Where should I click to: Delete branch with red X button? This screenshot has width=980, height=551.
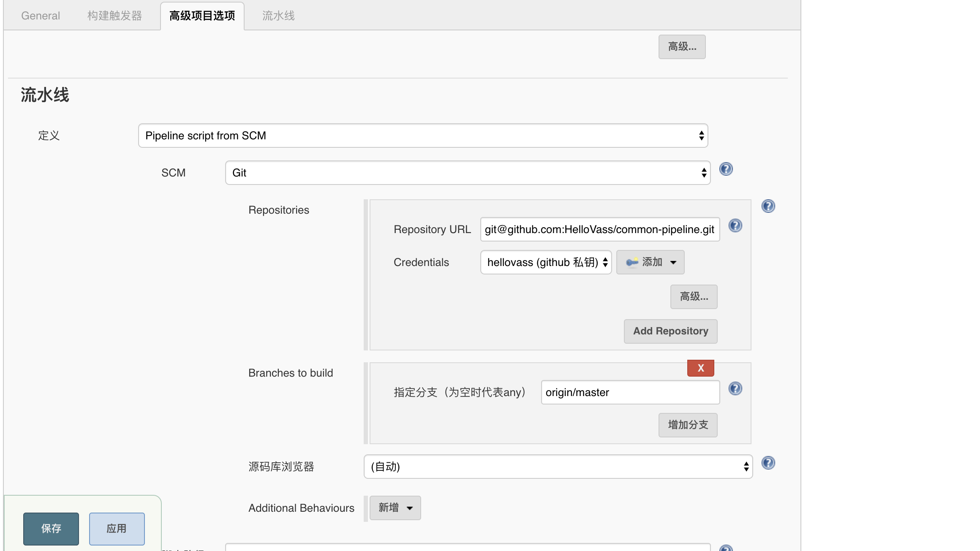tap(701, 368)
